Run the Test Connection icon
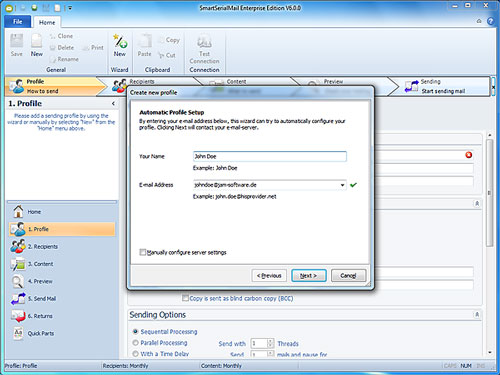Screen dimensions: 500x375 pos(204,49)
